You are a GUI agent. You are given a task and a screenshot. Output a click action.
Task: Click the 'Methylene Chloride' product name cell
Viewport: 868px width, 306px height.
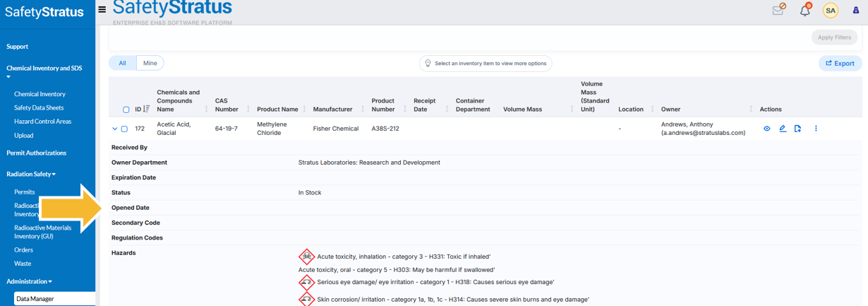273,129
